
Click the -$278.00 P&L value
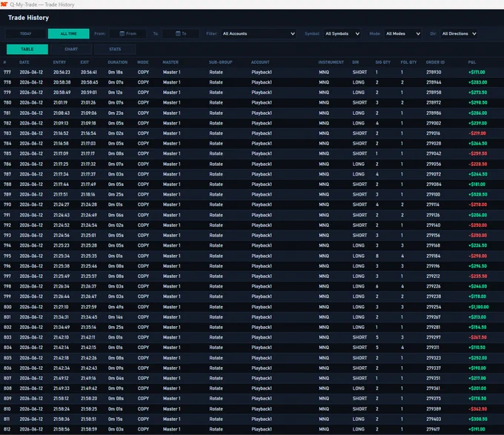(477, 205)
